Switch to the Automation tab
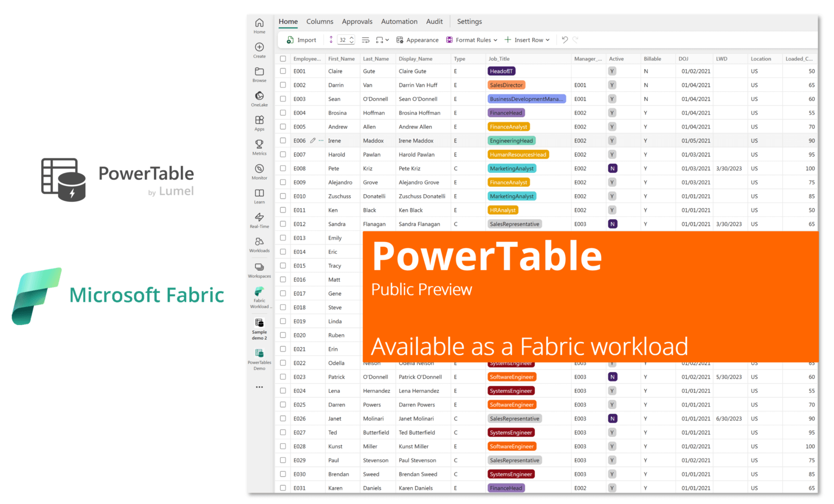Screen dimensions: 834x504 (399, 21)
